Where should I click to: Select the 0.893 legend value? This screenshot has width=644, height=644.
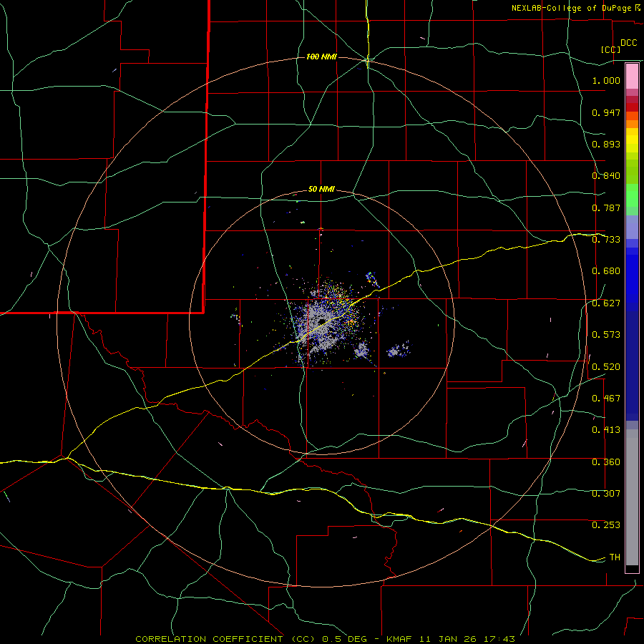(606, 144)
